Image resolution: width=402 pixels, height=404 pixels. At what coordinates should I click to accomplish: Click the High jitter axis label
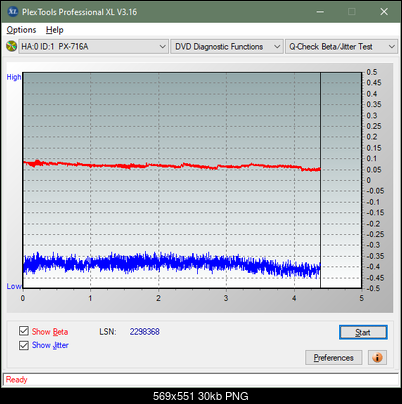click(x=14, y=77)
